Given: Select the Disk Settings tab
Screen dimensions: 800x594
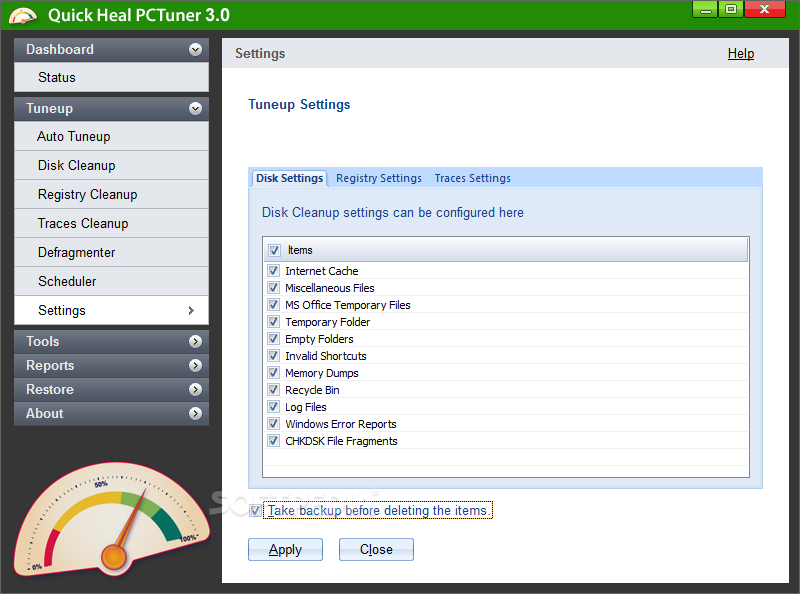Looking at the screenshot, I should [x=289, y=178].
